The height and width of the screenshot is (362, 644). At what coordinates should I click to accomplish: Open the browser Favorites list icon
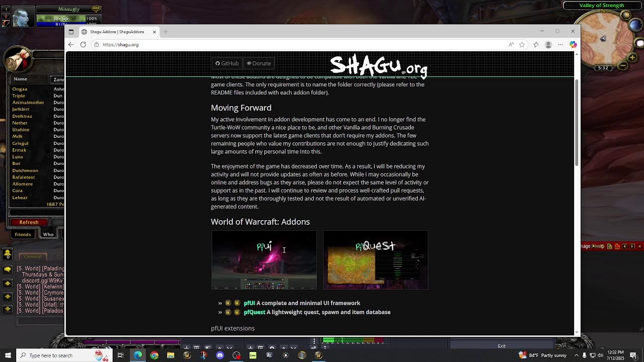(536, 45)
